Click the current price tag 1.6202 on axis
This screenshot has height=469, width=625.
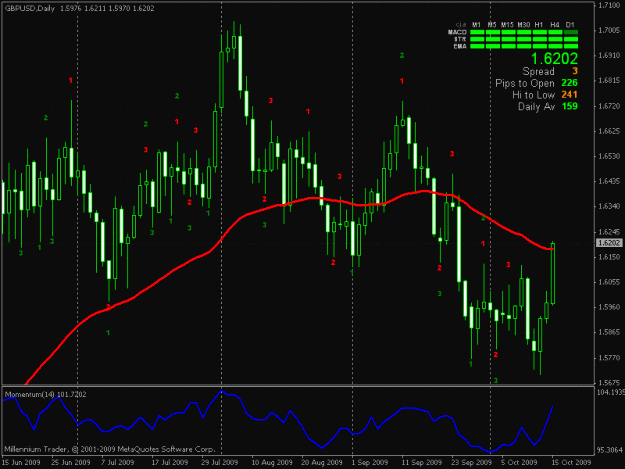[x=609, y=243]
